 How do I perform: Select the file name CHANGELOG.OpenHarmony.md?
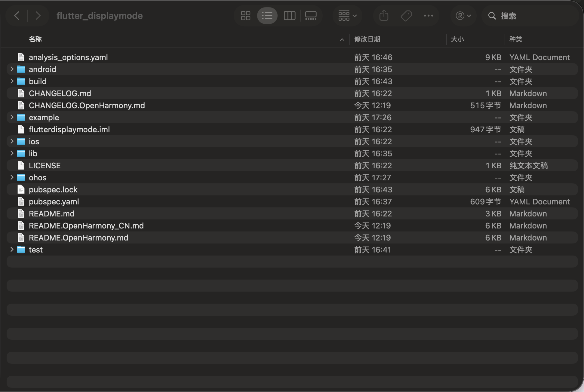[x=87, y=106]
